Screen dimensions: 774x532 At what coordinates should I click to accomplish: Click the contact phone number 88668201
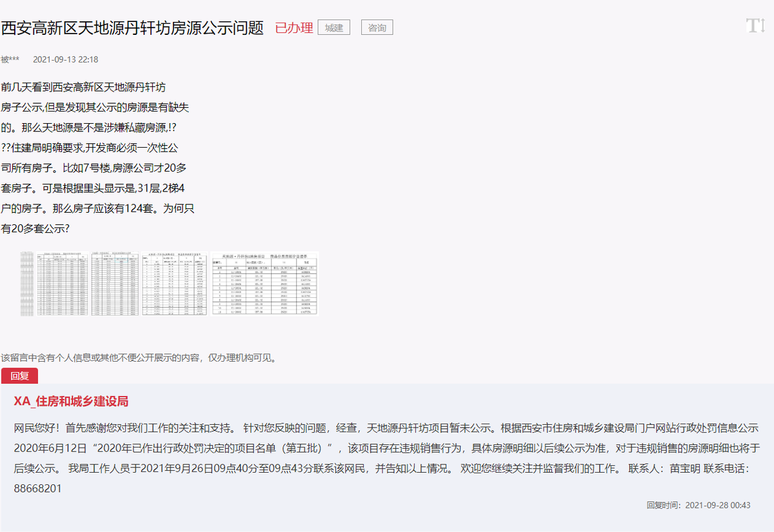(37, 489)
